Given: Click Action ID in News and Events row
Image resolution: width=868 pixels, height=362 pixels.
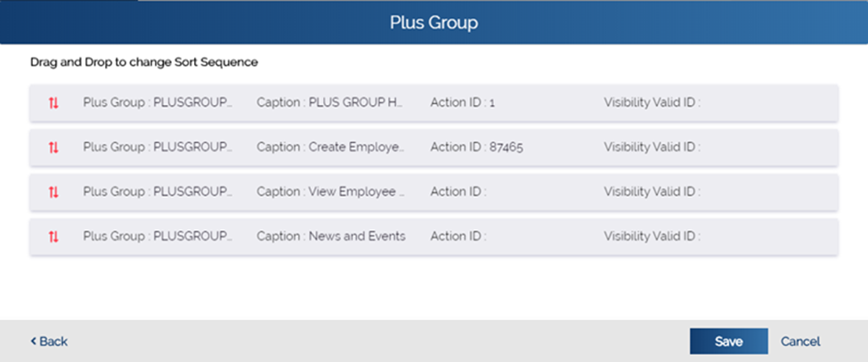Looking at the screenshot, I should [x=458, y=237].
